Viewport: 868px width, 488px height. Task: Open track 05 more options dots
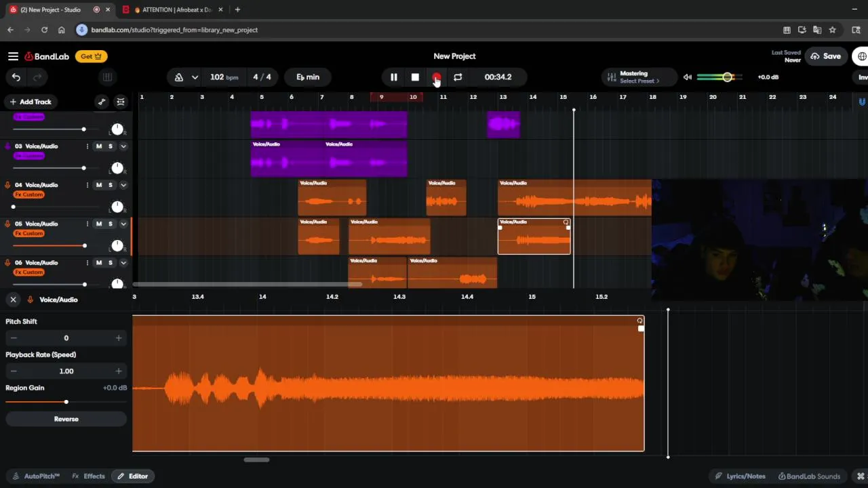(x=87, y=224)
